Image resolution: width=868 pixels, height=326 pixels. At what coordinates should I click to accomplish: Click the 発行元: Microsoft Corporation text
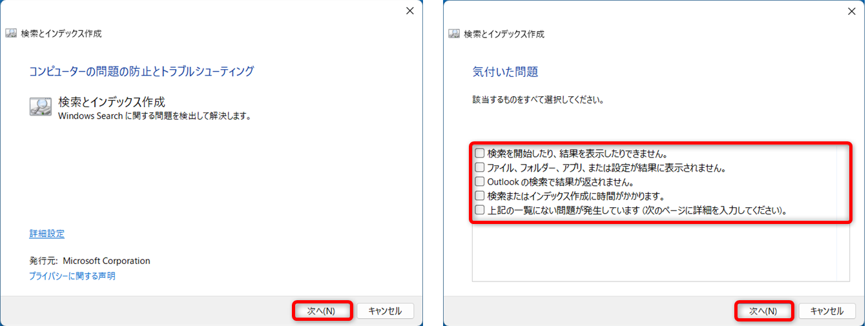pyautogui.click(x=90, y=261)
